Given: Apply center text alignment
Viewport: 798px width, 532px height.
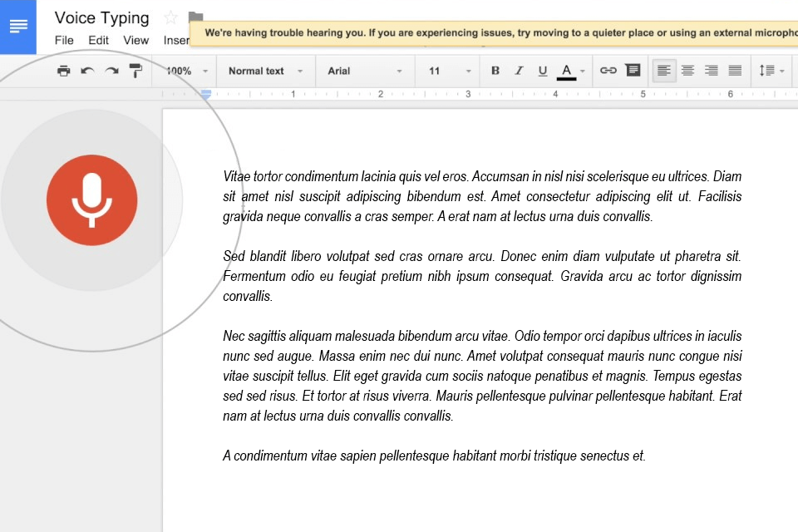Looking at the screenshot, I should coord(687,71).
